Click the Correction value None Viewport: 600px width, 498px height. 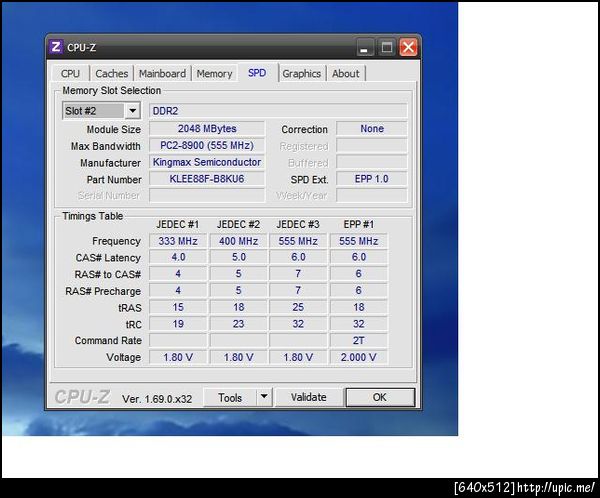[x=372, y=129]
